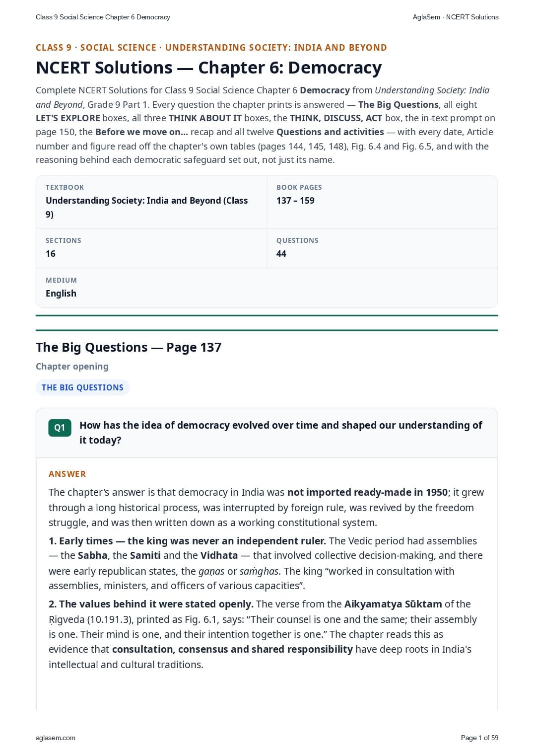Click the Chapter opening subtitle
Image resolution: width=534 pixels, height=756 pixels.
pyautogui.click(x=72, y=367)
